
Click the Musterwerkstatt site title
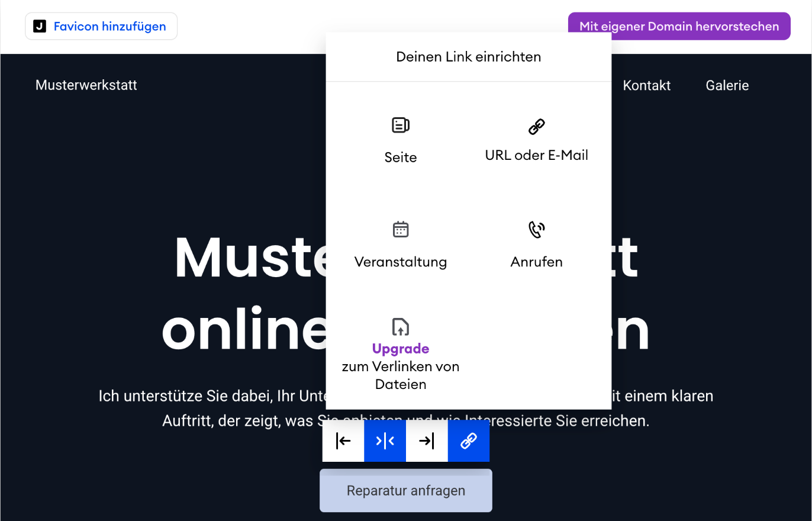point(86,85)
